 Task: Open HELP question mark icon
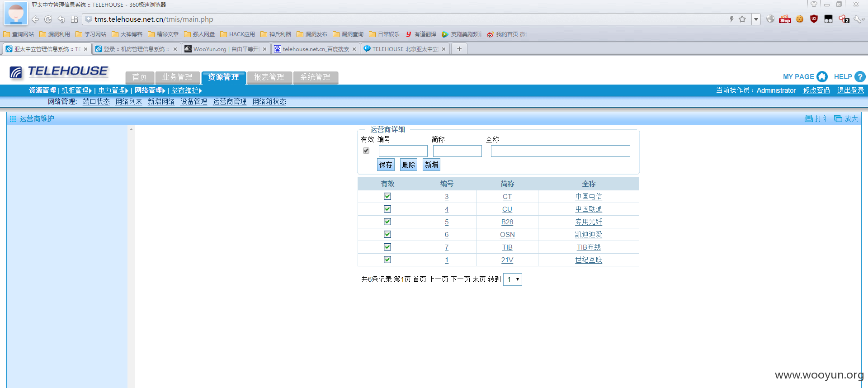point(860,77)
